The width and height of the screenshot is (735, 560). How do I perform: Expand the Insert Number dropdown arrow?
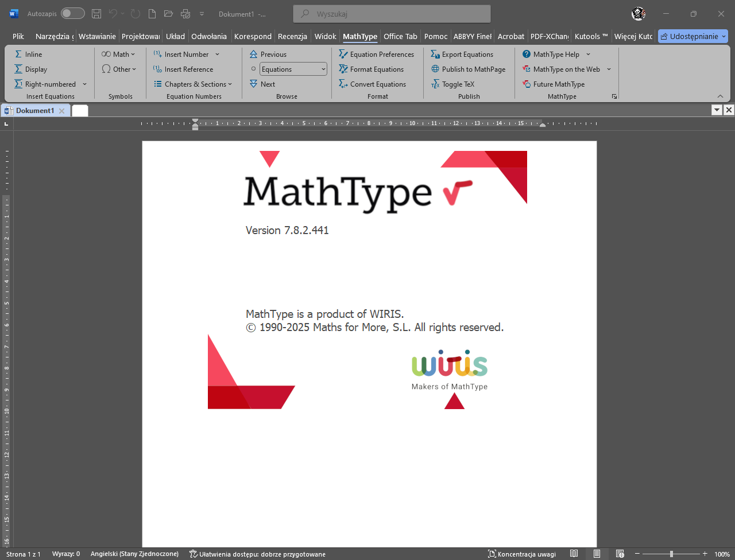217,55
